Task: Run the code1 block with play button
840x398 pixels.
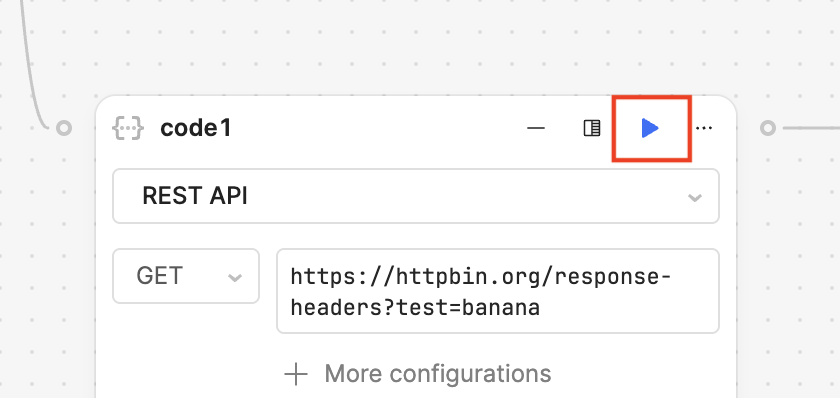Action: 650,128
